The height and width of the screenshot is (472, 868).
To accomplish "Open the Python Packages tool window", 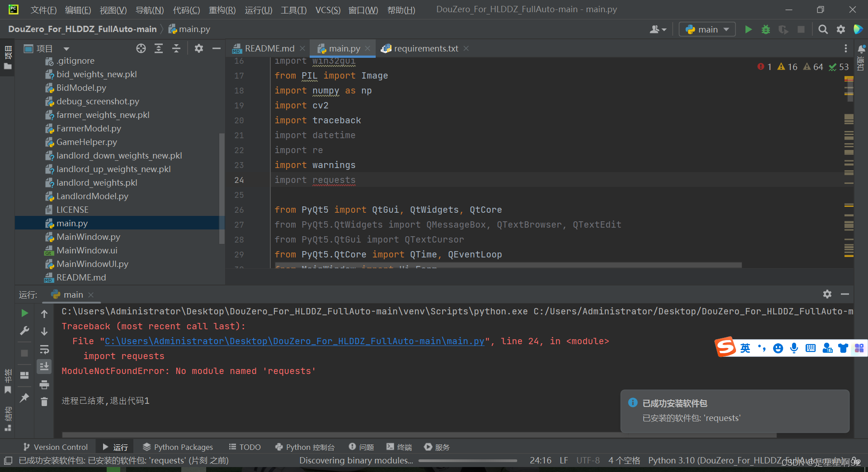I will [178, 447].
